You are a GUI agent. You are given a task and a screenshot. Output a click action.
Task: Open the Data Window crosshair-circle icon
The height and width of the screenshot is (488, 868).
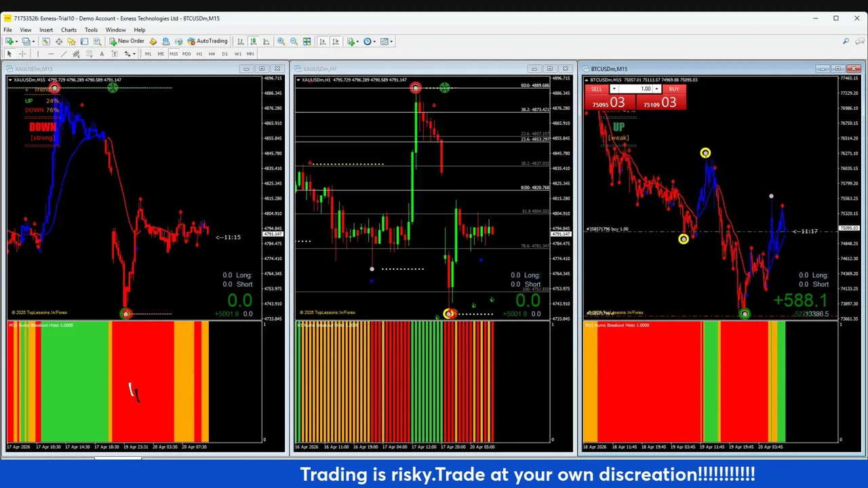pyautogui.click(x=59, y=41)
